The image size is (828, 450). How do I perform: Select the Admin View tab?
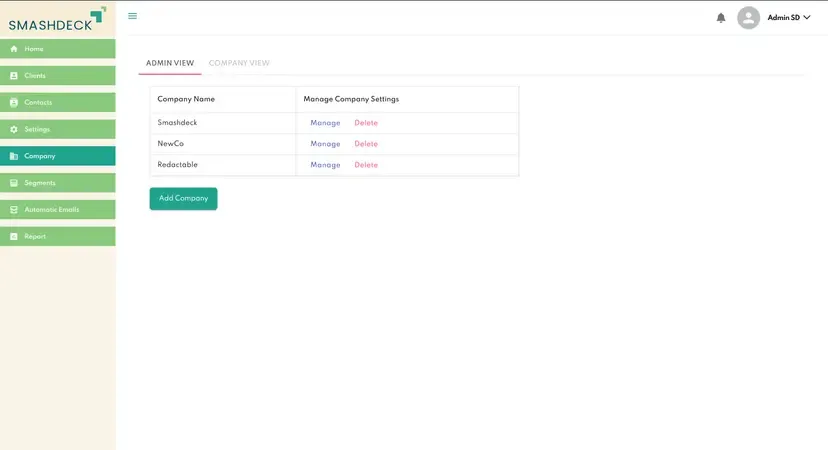click(x=170, y=63)
